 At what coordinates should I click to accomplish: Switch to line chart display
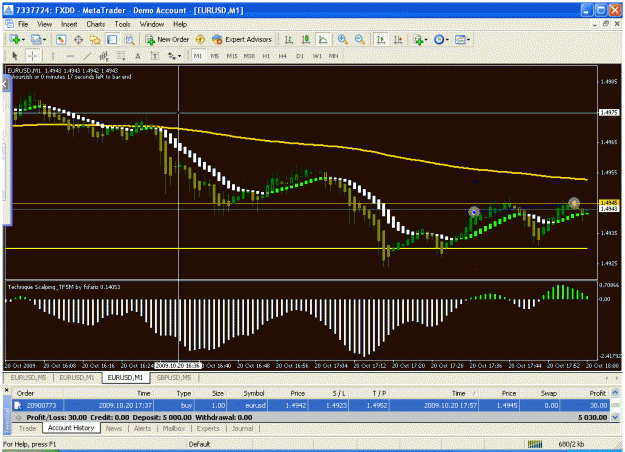[322, 39]
